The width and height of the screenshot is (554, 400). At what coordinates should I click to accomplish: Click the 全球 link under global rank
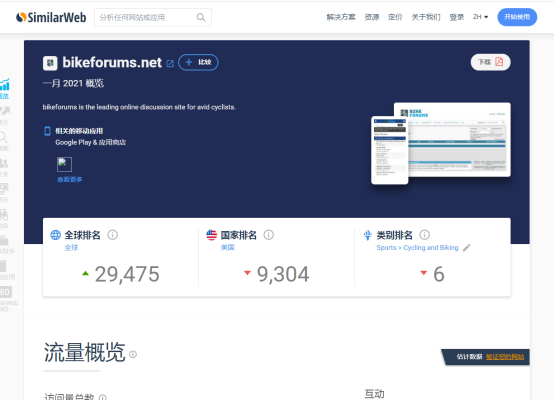[71, 248]
